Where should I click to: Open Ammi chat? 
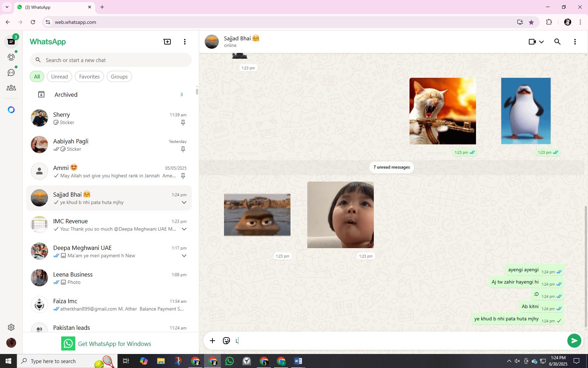click(x=109, y=172)
